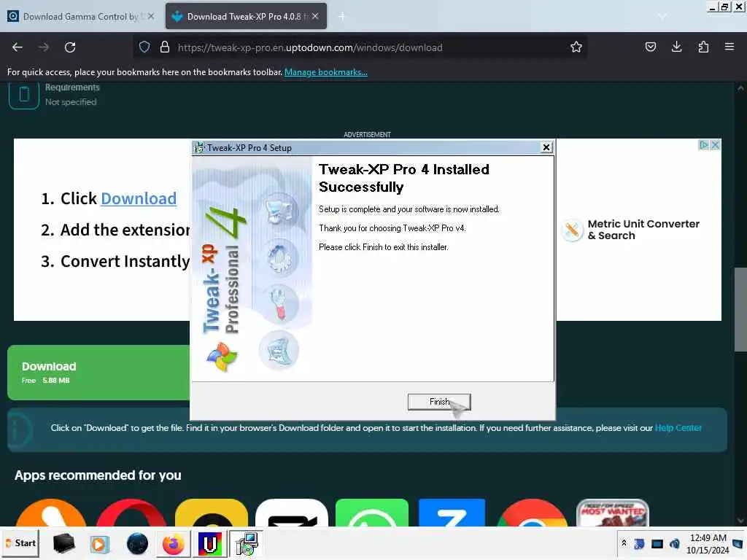Open the Most Wanted recommended game thumbnail
Image resolution: width=747 pixels, height=560 pixels.
pos(613,513)
